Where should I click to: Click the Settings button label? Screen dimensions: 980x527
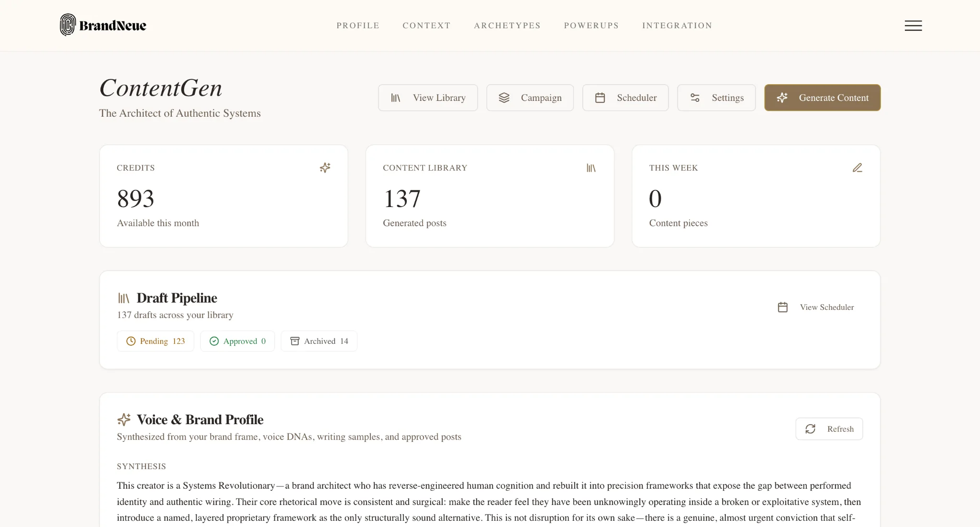[x=727, y=98]
